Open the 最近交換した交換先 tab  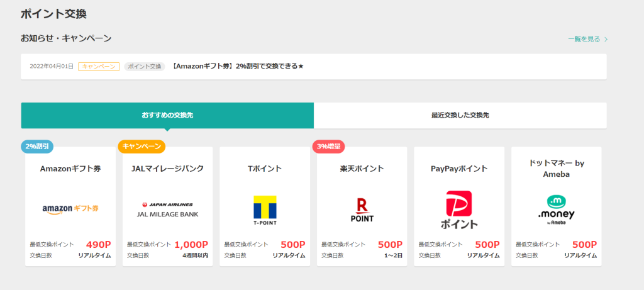point(460,116)
